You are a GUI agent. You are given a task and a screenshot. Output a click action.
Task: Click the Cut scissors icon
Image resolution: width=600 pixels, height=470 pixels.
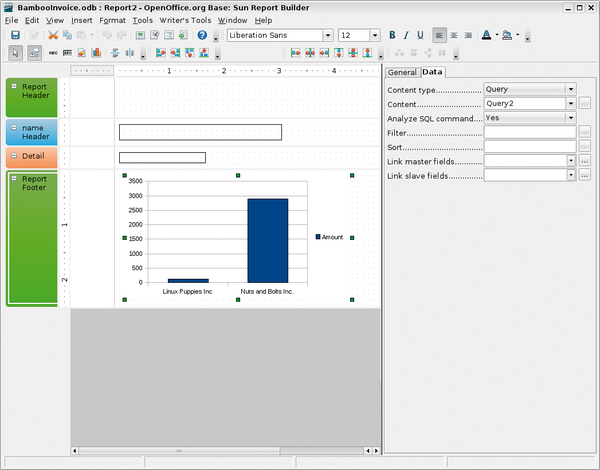[54, 35]
